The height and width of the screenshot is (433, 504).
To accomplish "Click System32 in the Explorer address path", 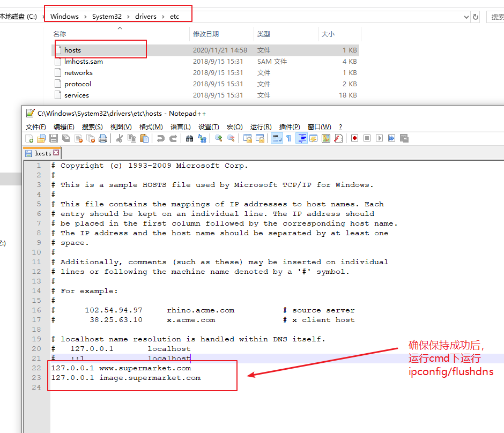I will tap(107, 17).
